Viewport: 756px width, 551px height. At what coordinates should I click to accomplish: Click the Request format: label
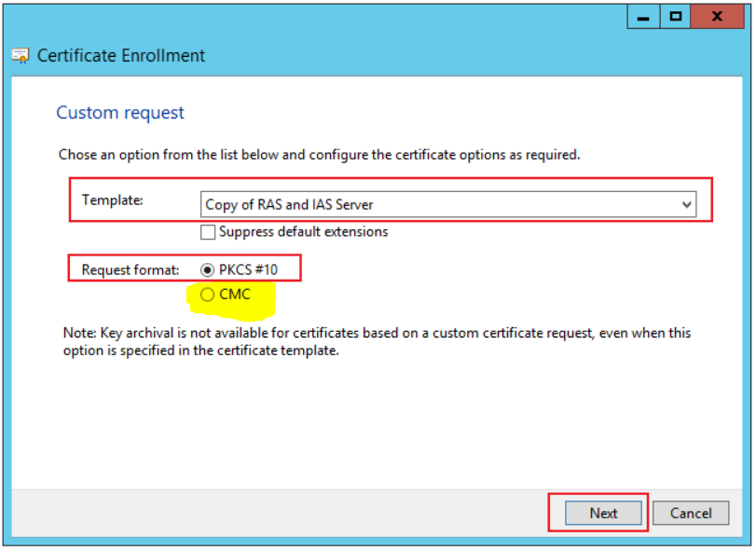[x=131, y=270]
